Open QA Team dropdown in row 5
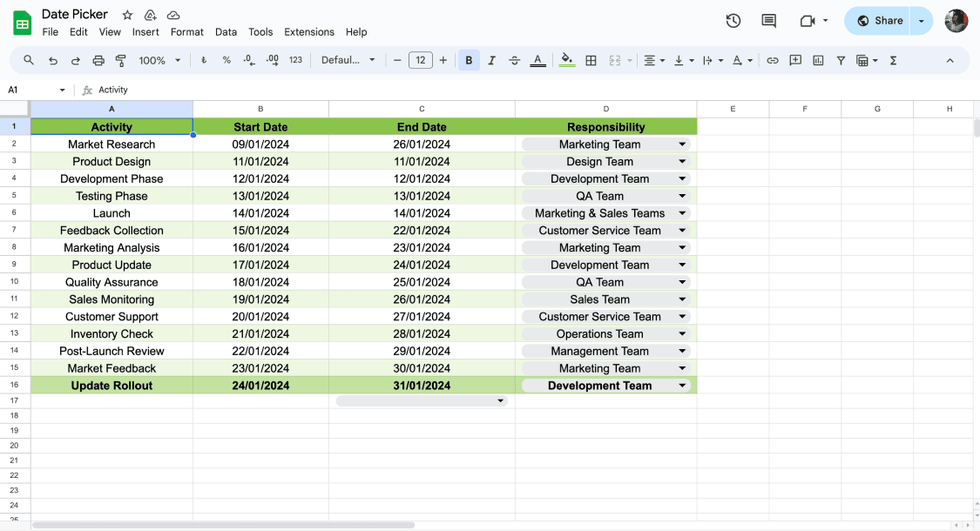980x531 pixels. [x=682, y=196]
